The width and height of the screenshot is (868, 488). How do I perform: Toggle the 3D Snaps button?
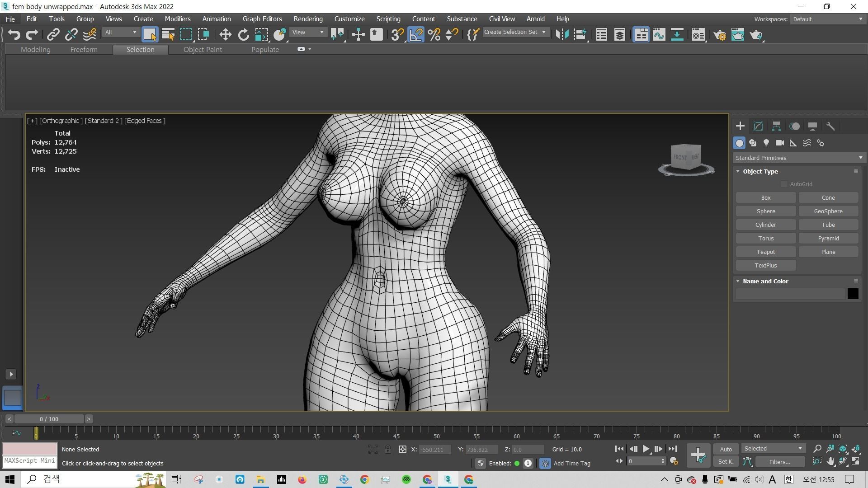[x=397, y=35]
